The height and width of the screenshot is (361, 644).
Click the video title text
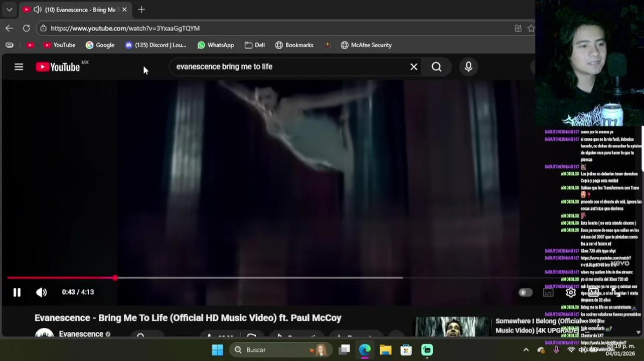pos(188,318)
